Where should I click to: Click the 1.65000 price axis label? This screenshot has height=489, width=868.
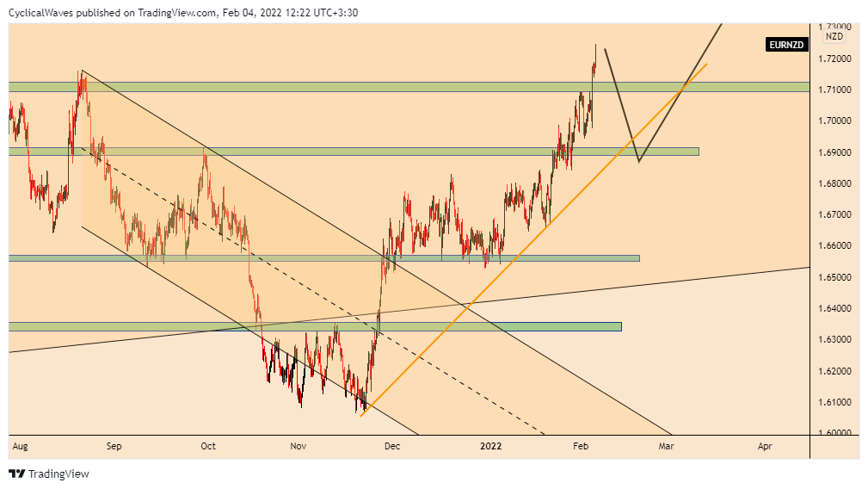pos(834,277)
